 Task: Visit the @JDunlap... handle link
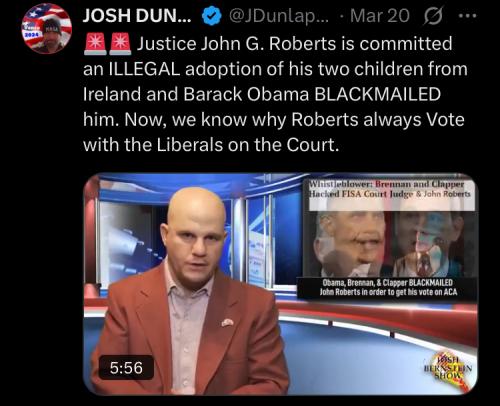click(278, 16)
